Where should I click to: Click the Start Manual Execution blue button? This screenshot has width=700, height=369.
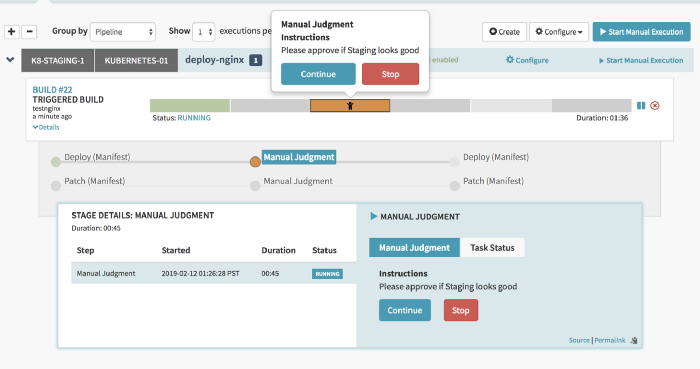[642, 32]
